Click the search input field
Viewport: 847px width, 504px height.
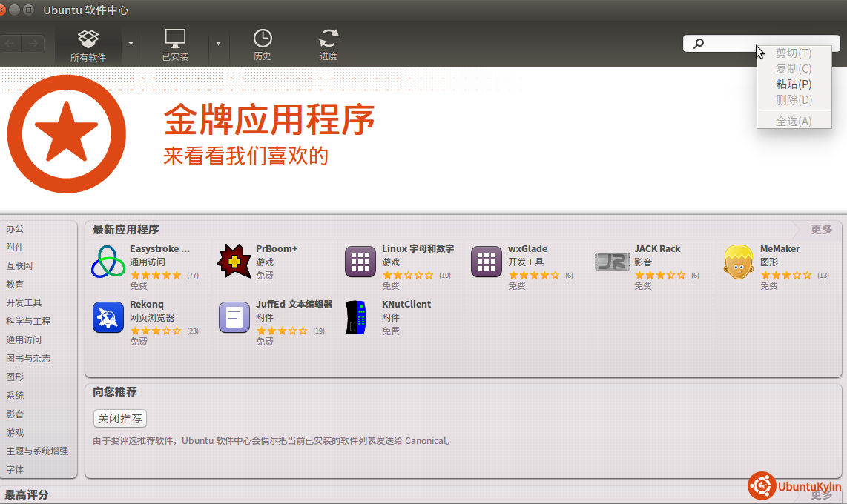click(727, 44)
